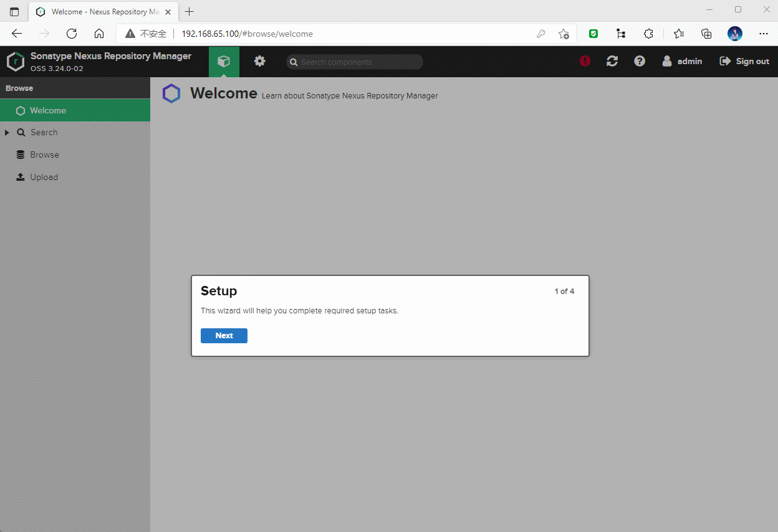
Task: Click the Search components field
Action: pyautogui.click(x=355, y=62)
